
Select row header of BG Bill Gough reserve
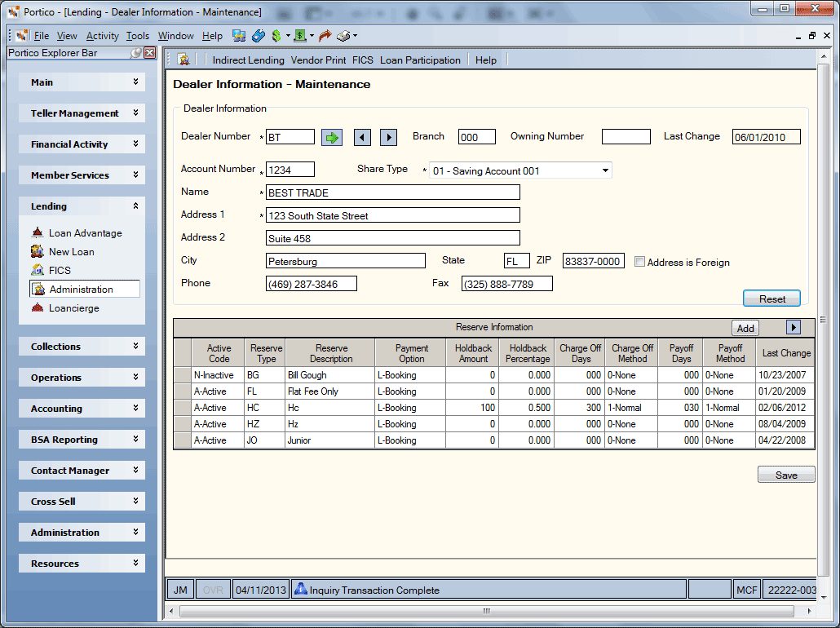(x=183, y=374)
